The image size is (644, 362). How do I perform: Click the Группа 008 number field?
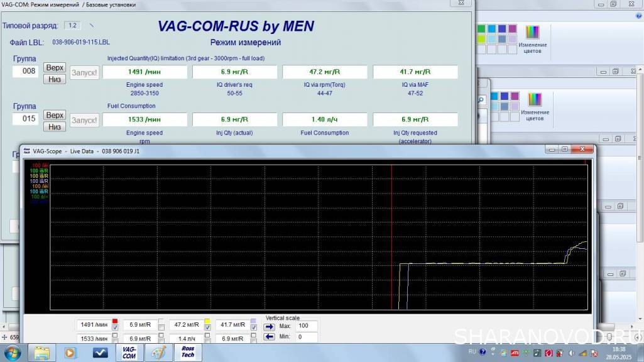pyautogui.click(x=26, y=72)
